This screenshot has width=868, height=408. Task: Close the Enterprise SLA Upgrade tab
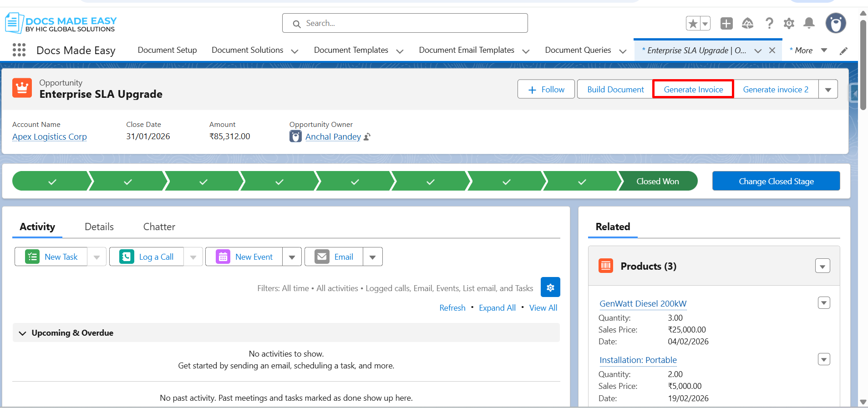pos(772,50)
